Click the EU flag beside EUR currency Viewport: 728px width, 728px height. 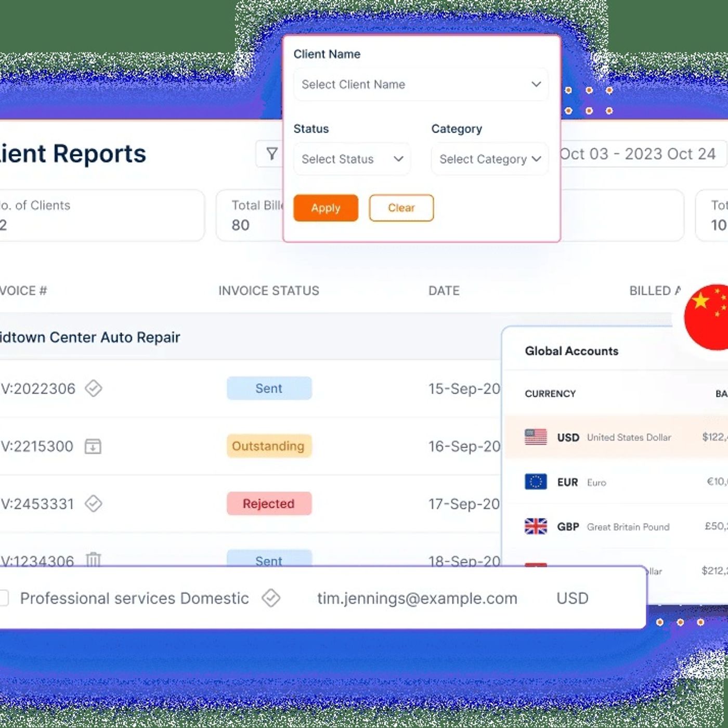coord(537,482)
